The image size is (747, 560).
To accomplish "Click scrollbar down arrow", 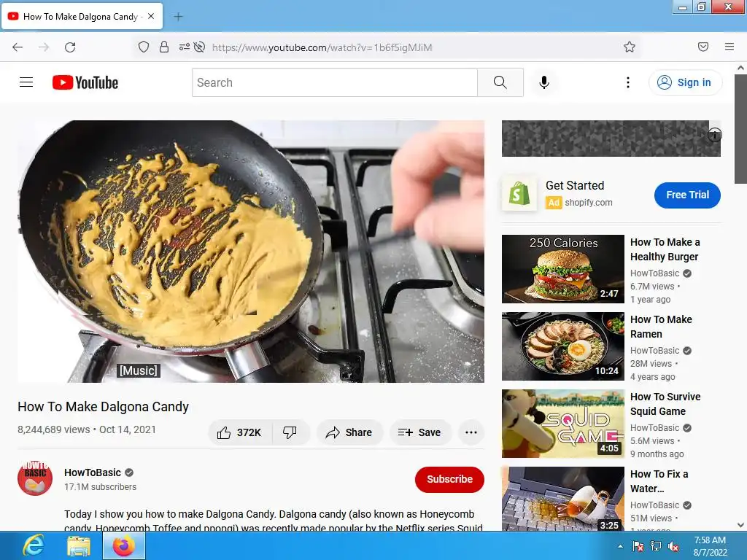I will [x=740, y=525].
